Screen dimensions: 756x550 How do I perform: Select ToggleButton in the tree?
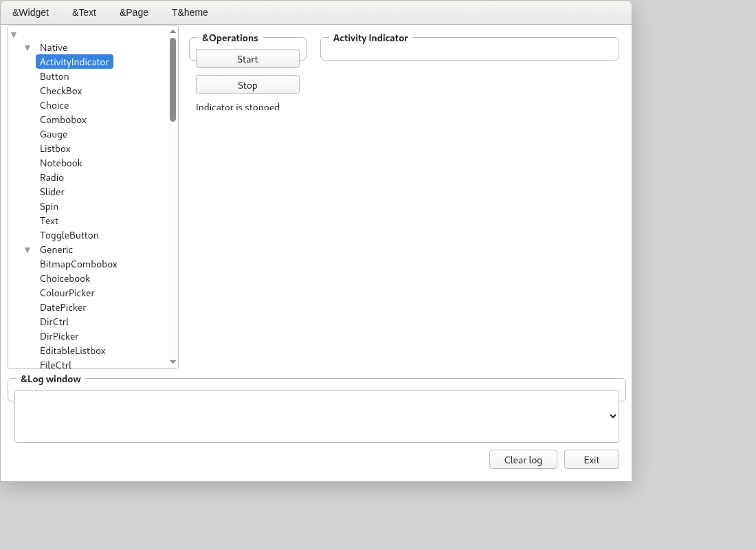point(69,235)
